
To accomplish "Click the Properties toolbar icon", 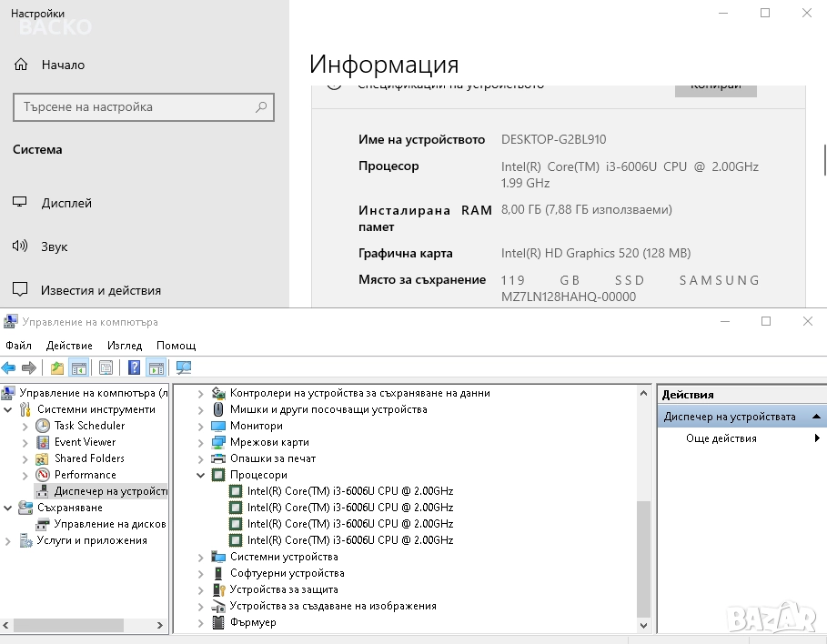I will [106, 367].
